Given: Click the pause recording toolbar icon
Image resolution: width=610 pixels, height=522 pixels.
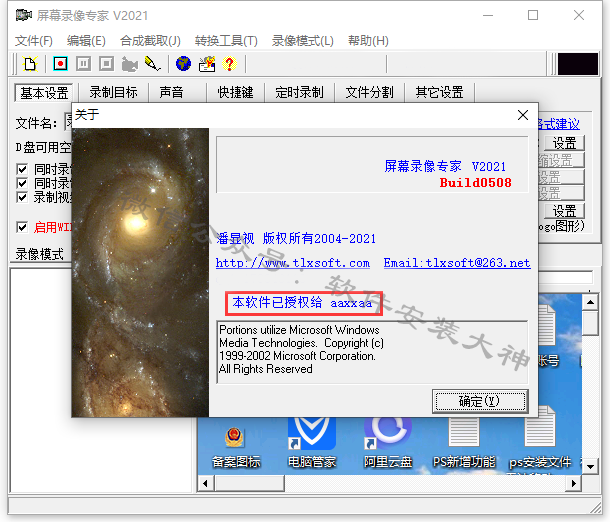Looking at the screenshot, I should click(x=83, y=64).
